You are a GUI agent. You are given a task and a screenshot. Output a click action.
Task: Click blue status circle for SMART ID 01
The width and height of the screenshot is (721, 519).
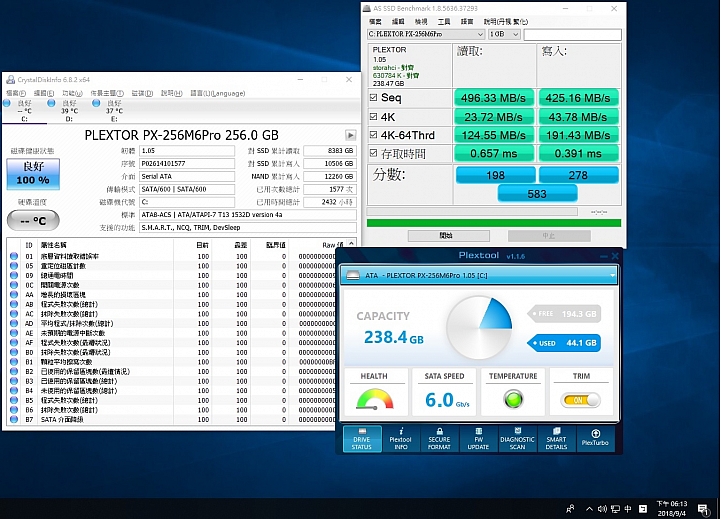tap(14, 256)
